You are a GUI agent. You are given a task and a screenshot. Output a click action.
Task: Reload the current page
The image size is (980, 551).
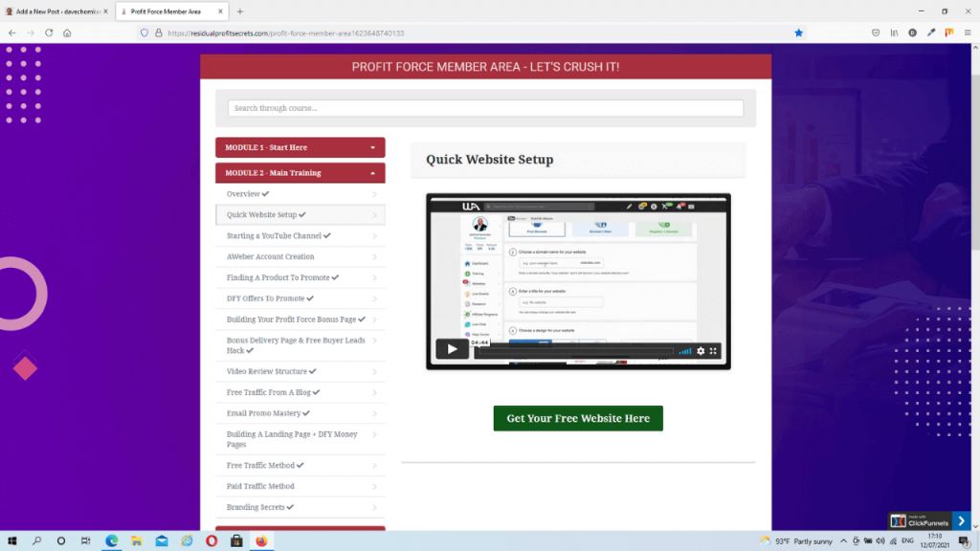pos(49,33)
